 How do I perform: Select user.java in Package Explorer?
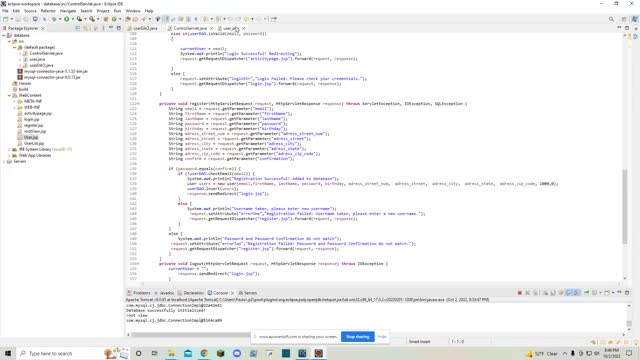(37, 59)
